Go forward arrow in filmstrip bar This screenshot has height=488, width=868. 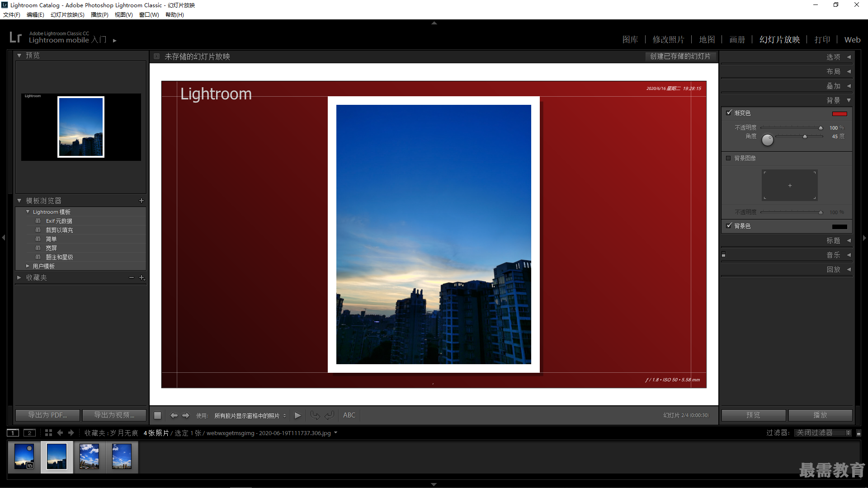[71, 433]
